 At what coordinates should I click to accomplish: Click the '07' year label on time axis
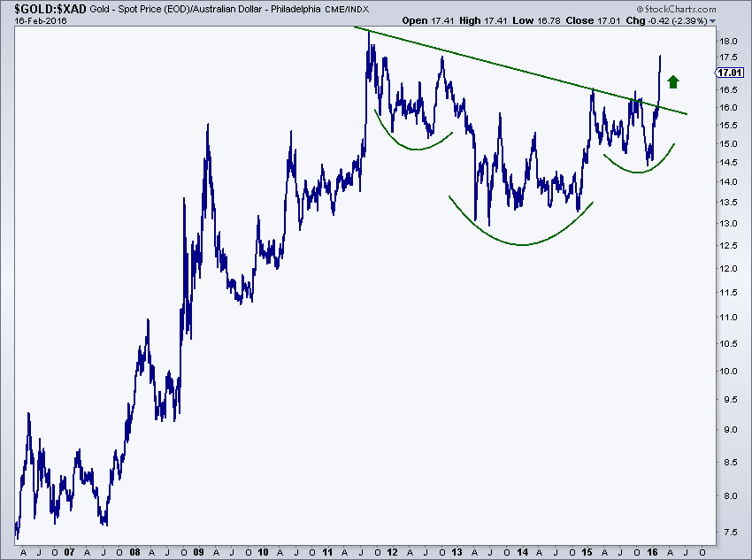click(x=70, y=552)
